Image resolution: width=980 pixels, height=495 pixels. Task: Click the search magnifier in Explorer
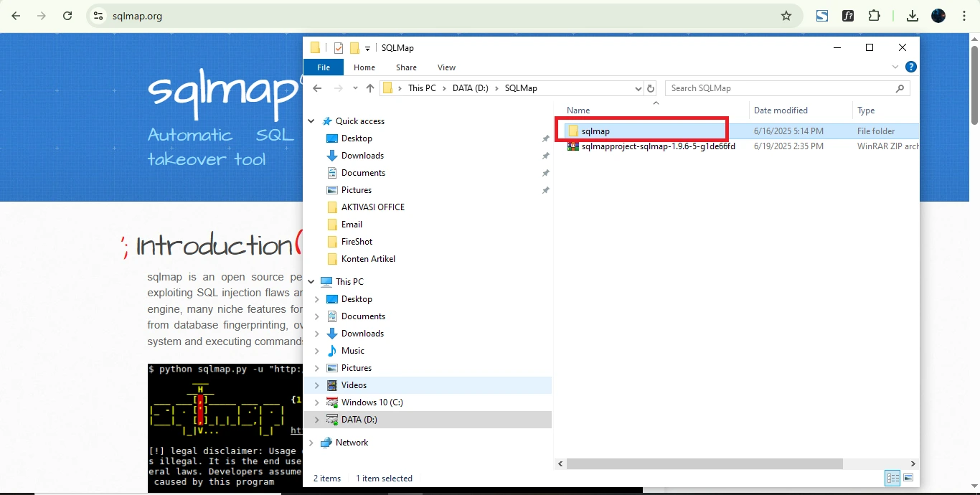(900, 88)
